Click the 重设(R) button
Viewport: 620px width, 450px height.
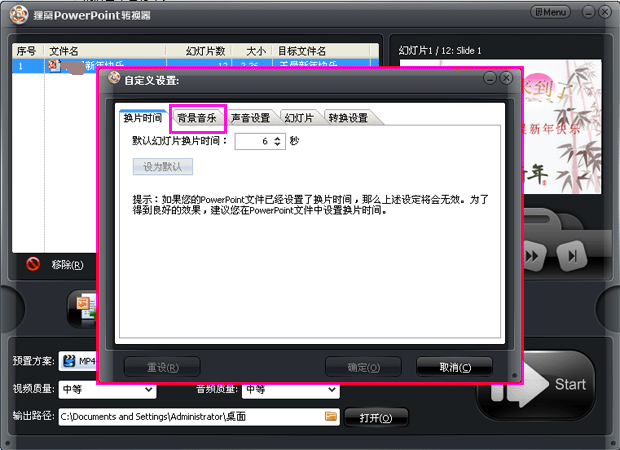[x=163, y=367]
